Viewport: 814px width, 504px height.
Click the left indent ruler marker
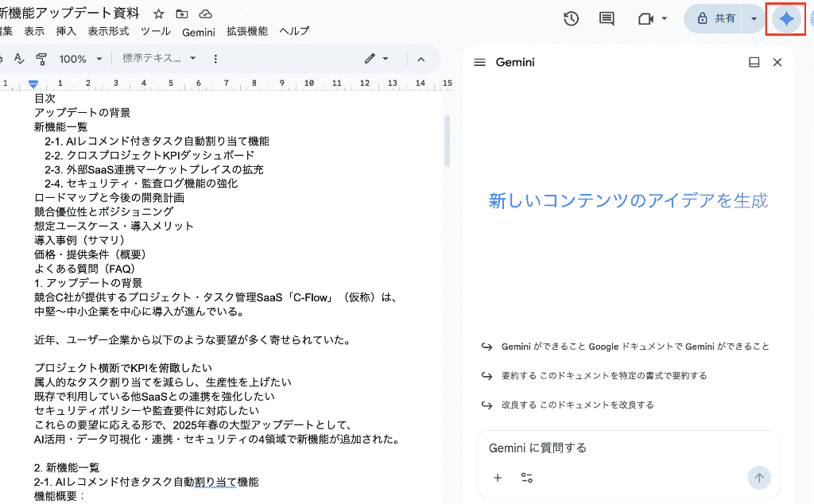[33, 83]
